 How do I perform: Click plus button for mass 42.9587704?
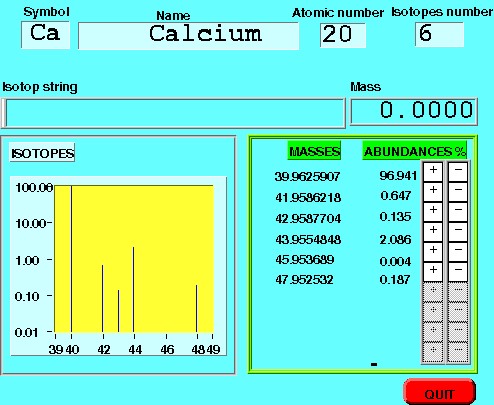(x=433, y=211)
